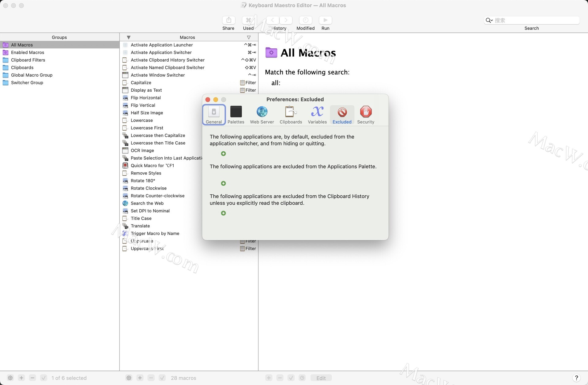Click the Macros column sort triangle
The image size is (588, 385).
pyautogui.click(x=129, y=37)
